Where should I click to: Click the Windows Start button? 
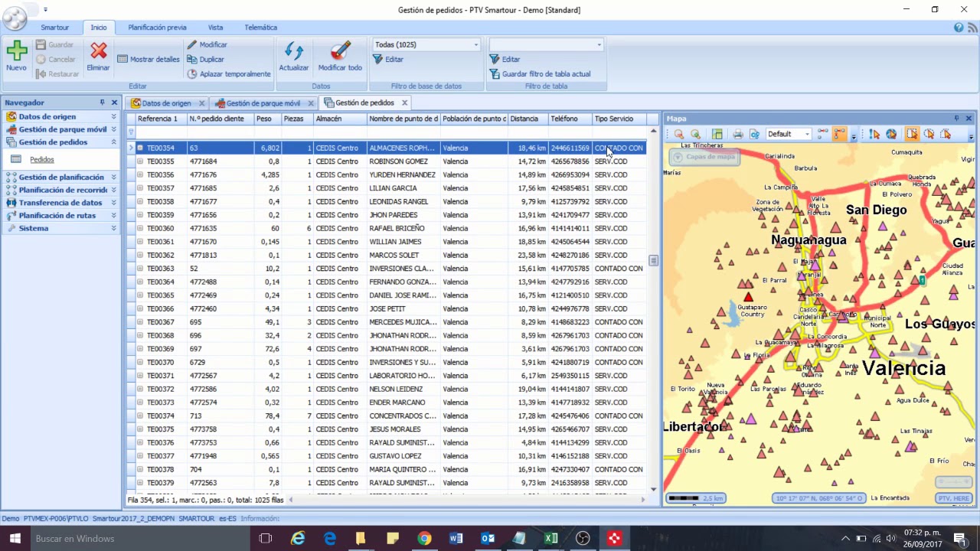point(15,538)
